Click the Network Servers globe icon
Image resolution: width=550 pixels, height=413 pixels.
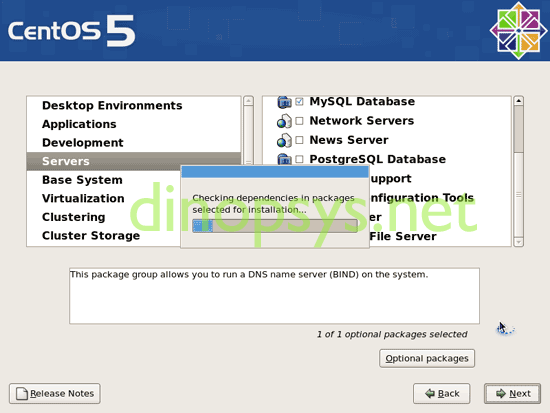pos(284,121)
